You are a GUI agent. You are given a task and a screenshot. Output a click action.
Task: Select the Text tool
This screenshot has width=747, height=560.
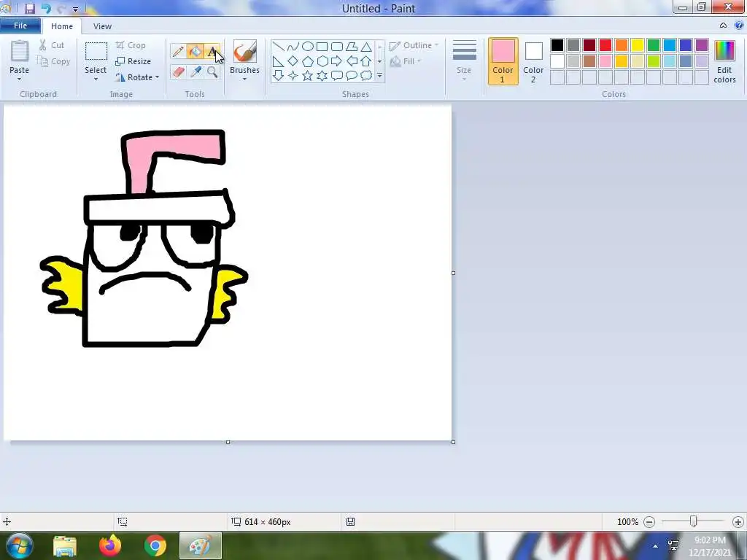212,52
